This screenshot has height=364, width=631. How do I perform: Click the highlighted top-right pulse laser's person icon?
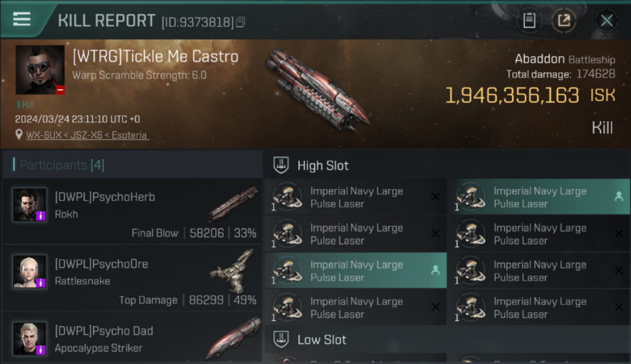coord(618,197)
